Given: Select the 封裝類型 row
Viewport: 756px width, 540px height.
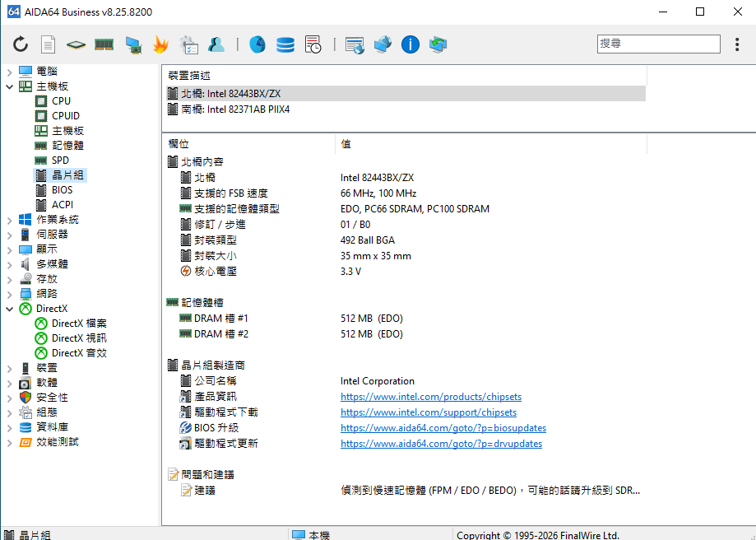Looking at the screenshot, I should pyautogui.click(x=405, y=240).
